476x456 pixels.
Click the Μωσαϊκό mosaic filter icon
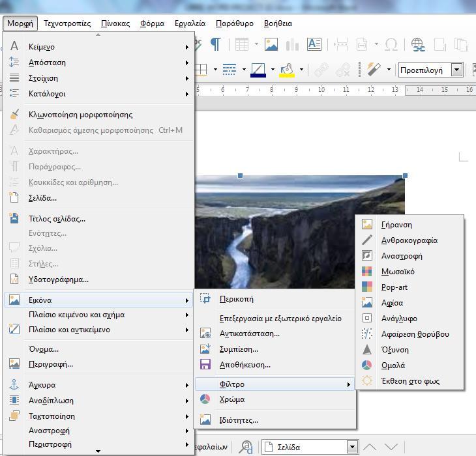pyautogui.click(x=366, y=272)
